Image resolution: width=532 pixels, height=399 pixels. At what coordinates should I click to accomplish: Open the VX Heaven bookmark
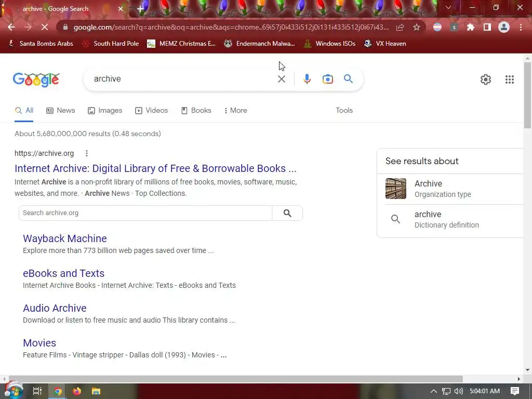[385, 44]
